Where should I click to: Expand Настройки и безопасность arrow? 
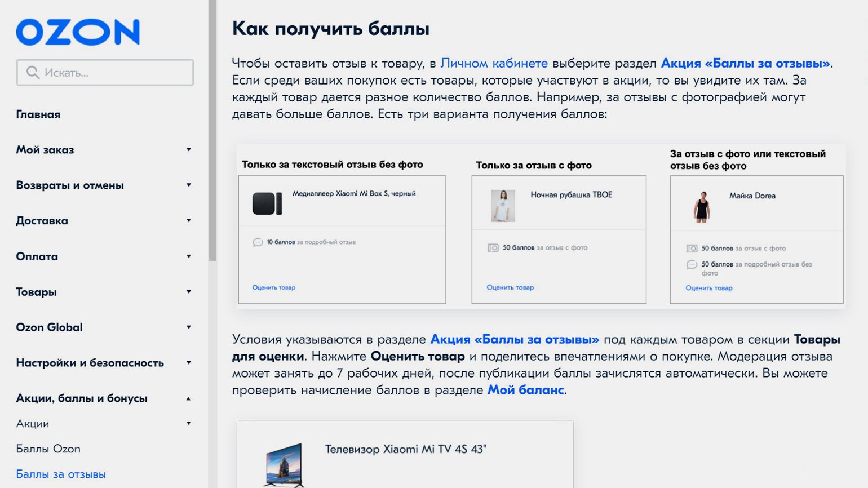click(189, 362)
